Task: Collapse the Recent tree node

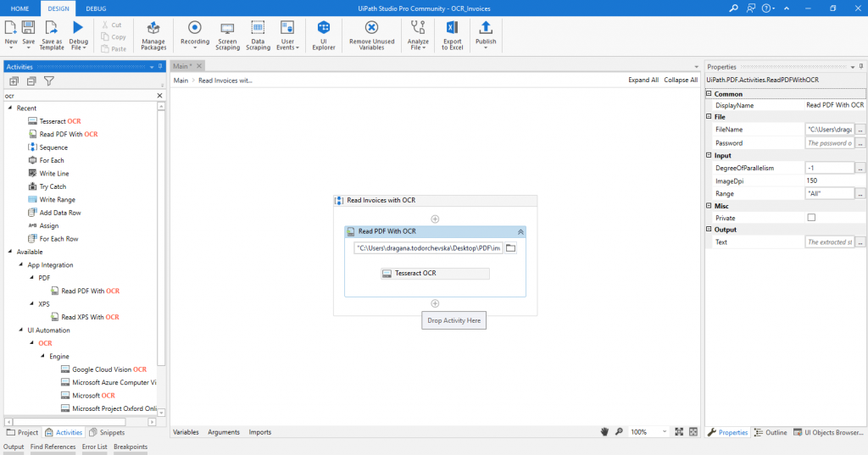Action: [10, 108]
